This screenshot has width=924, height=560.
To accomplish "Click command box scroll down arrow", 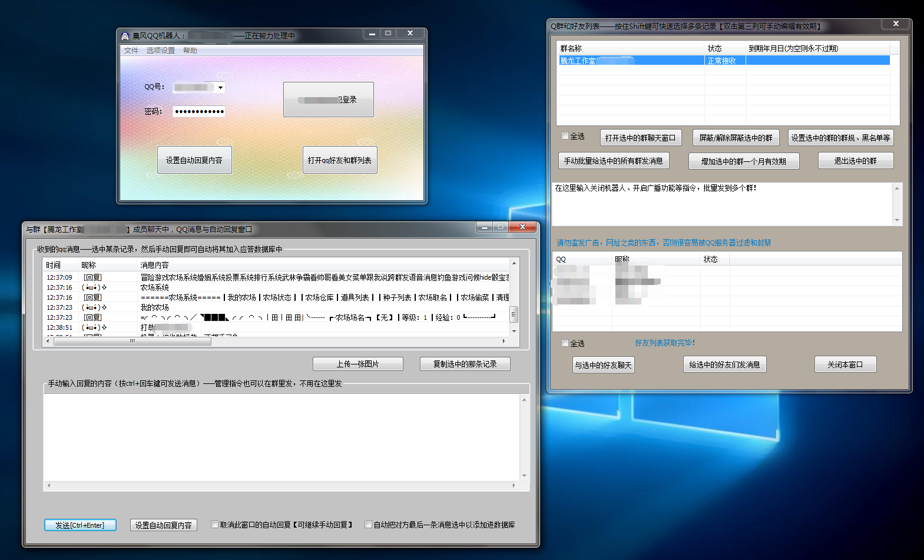I will coord(897,220).
